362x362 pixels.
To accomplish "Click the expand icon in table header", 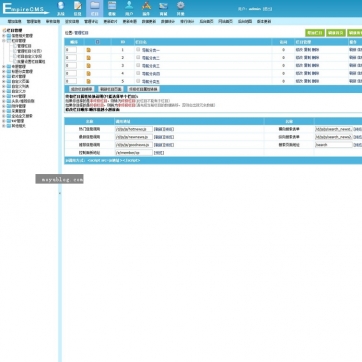I will pyautogui.click(x=97, y=42).
